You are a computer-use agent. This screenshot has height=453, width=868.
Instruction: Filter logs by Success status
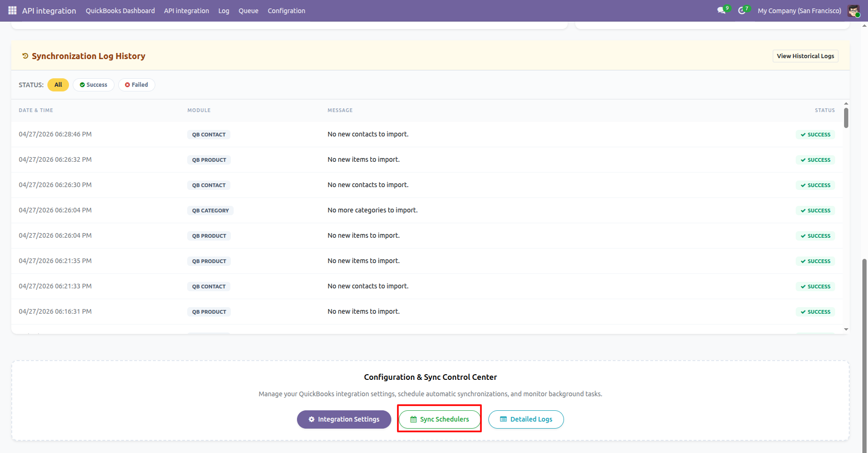pyautogui.click(x=93, y=85)
